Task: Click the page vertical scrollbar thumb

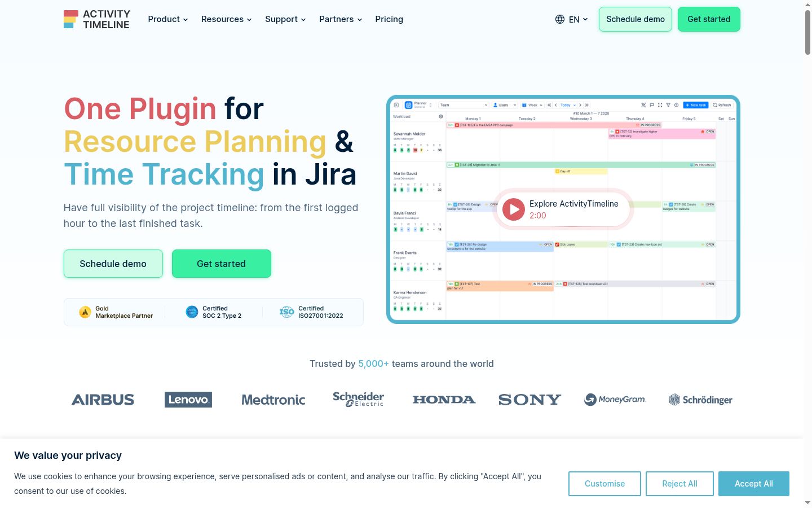Action: click(x=807, y=32)
